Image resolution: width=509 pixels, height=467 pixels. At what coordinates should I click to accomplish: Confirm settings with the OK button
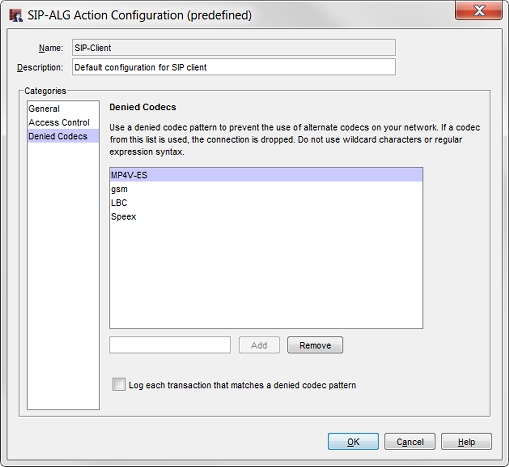[353, 442]
